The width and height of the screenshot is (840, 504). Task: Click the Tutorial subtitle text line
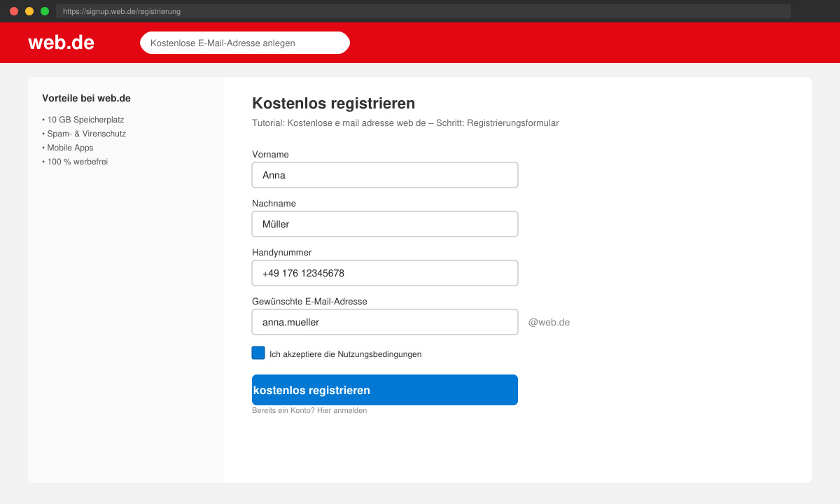click(405, 123)
